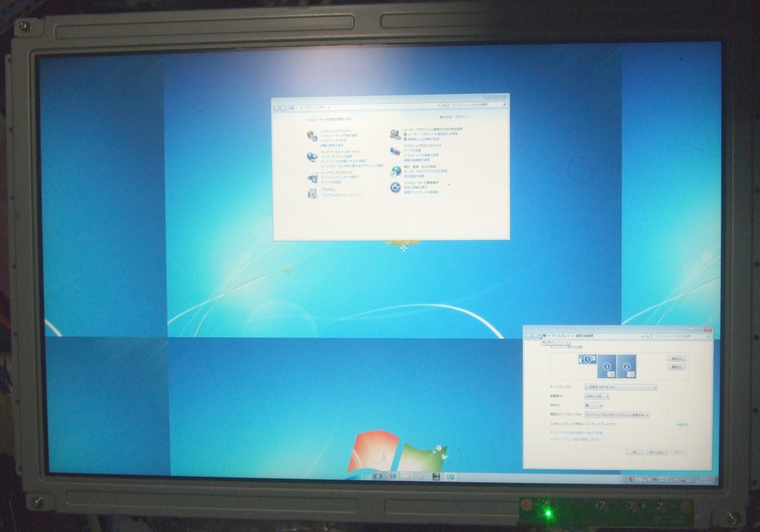
Task: Click the red notification tray icon
Action: [631, 479]
